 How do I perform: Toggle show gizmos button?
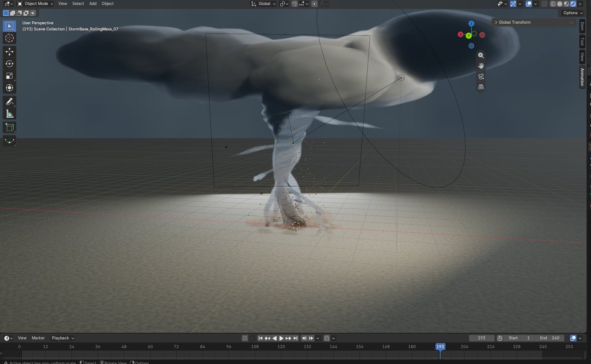click(513, 3)
